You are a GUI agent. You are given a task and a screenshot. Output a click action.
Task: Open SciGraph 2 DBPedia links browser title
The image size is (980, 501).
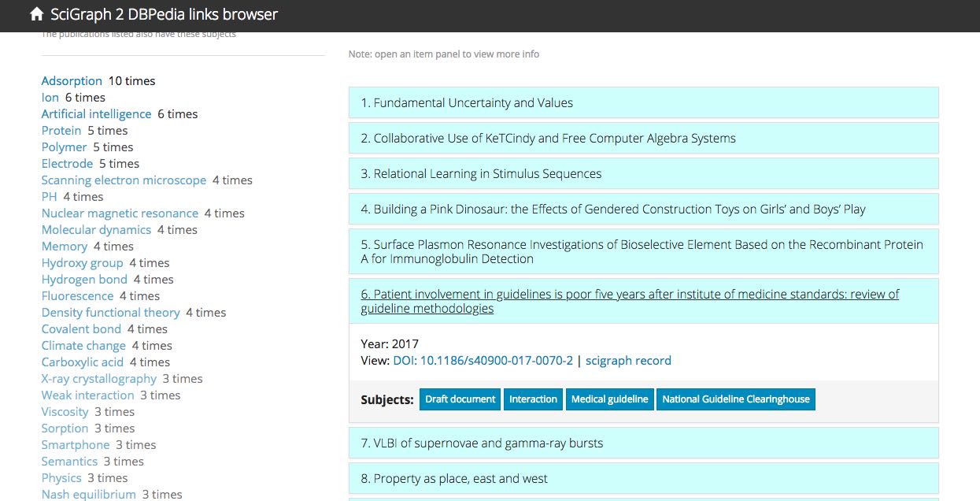click(x=164, y=14)
